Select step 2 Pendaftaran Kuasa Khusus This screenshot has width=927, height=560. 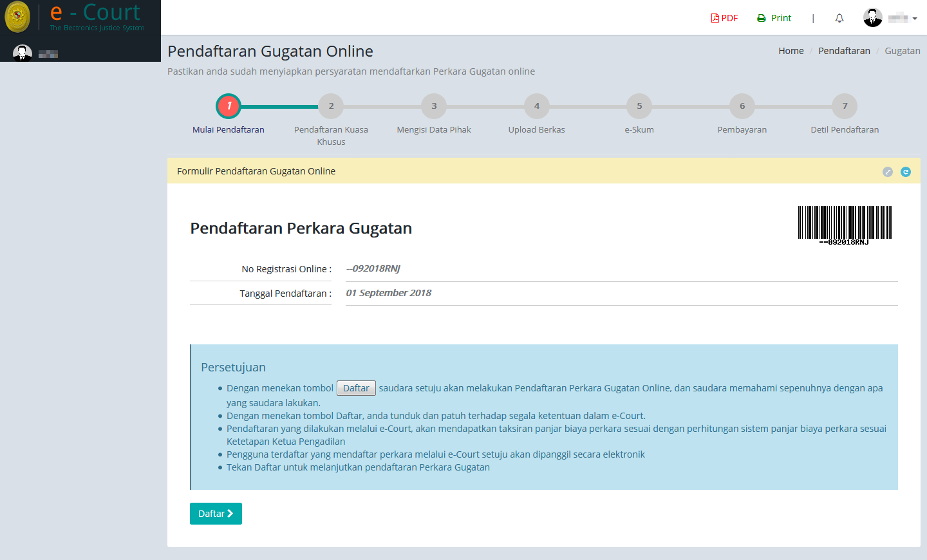331,106
